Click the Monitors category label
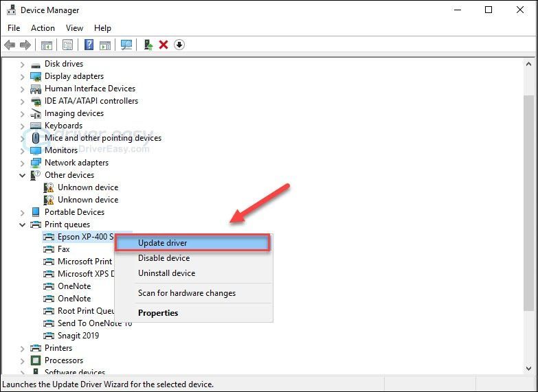Image resolution: width=538 pixels, height=392 pixels. (x=61, y=150)
